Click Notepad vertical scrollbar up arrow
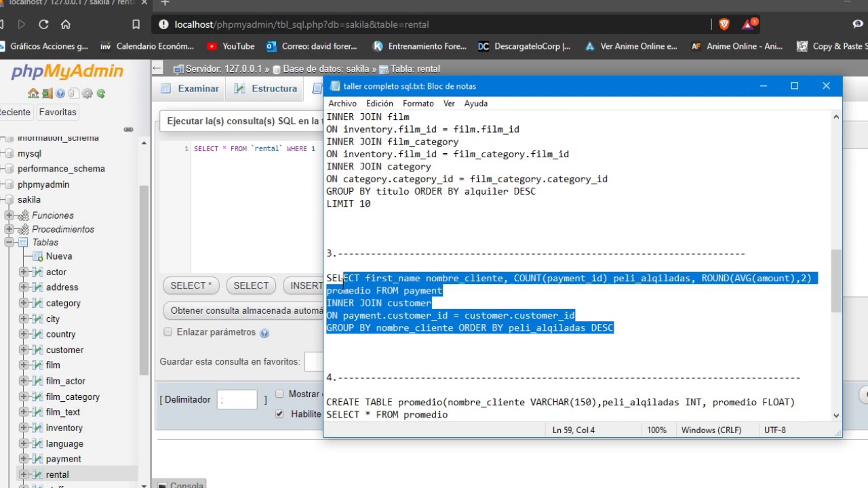Screen dimensions: 868x488 (x=835, y=117)
